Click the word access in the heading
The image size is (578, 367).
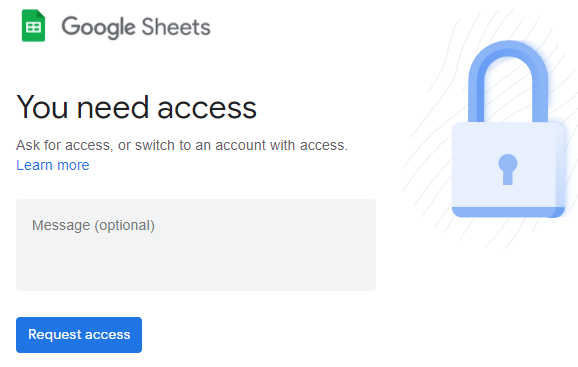(x=207, y=109)
